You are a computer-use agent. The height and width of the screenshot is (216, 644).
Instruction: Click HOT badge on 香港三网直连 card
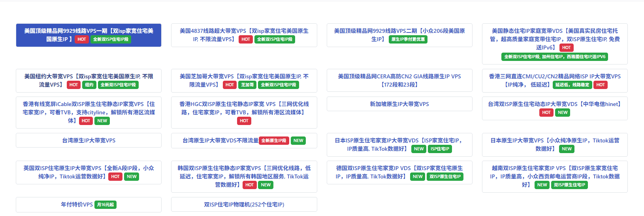tap(601, 85)
